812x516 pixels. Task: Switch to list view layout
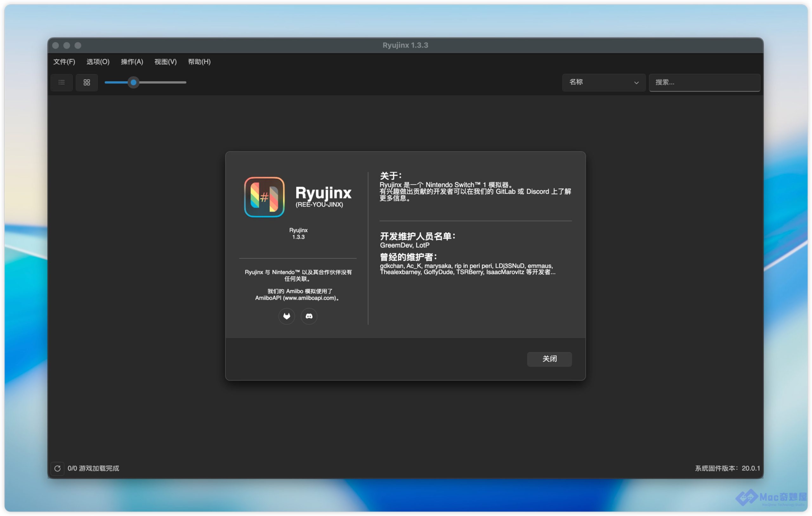tap(61, 82)
